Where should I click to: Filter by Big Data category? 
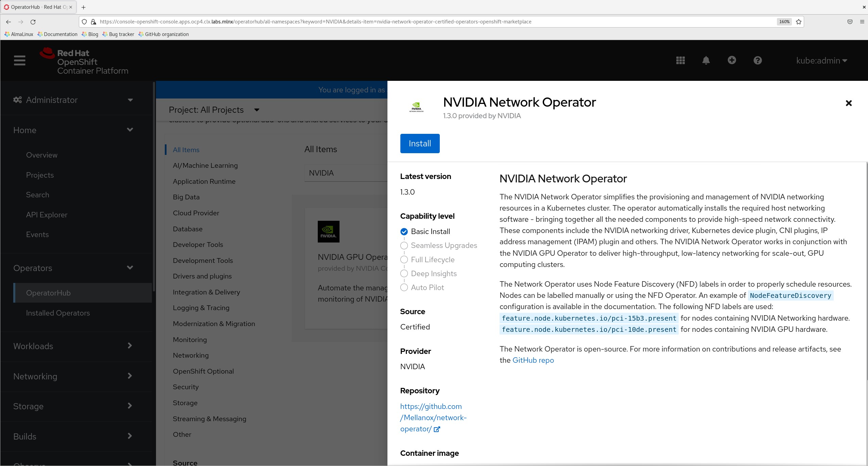click(186, 197)
